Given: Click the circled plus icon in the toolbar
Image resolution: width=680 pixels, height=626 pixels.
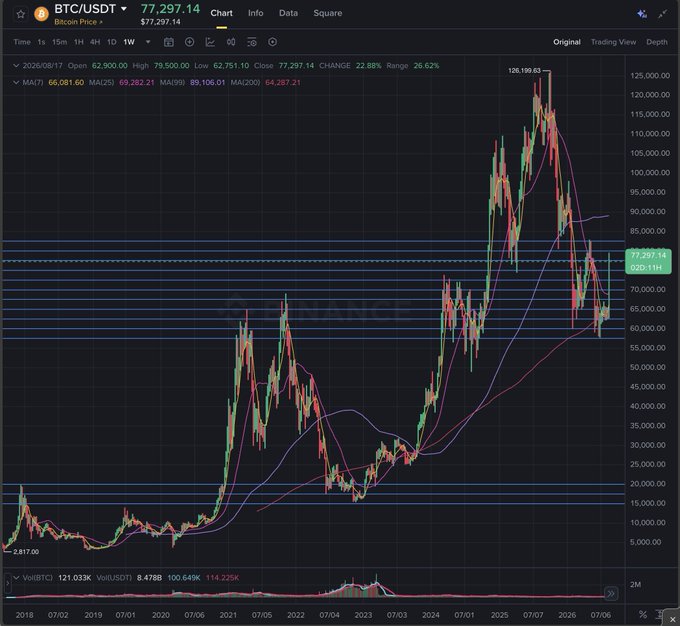Looking at the screenshot, I should point(190,42).
